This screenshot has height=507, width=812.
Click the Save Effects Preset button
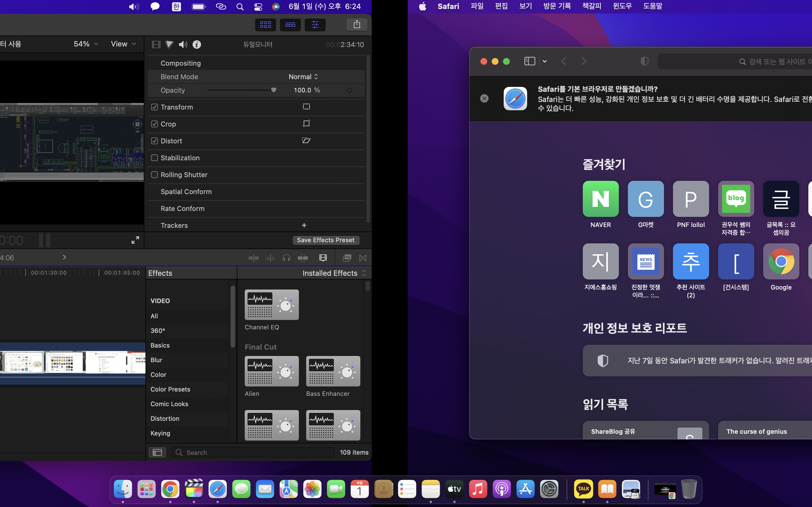325,240
